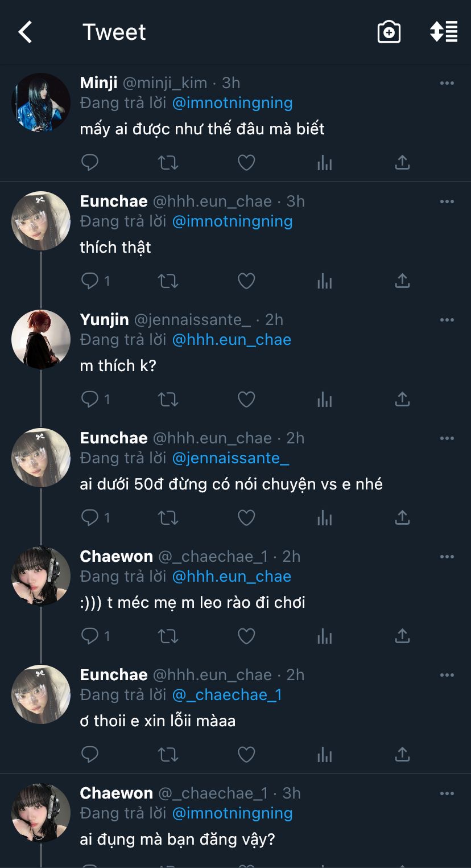Like Minji's tweet

pyautogui.click(x=246, y=163)
